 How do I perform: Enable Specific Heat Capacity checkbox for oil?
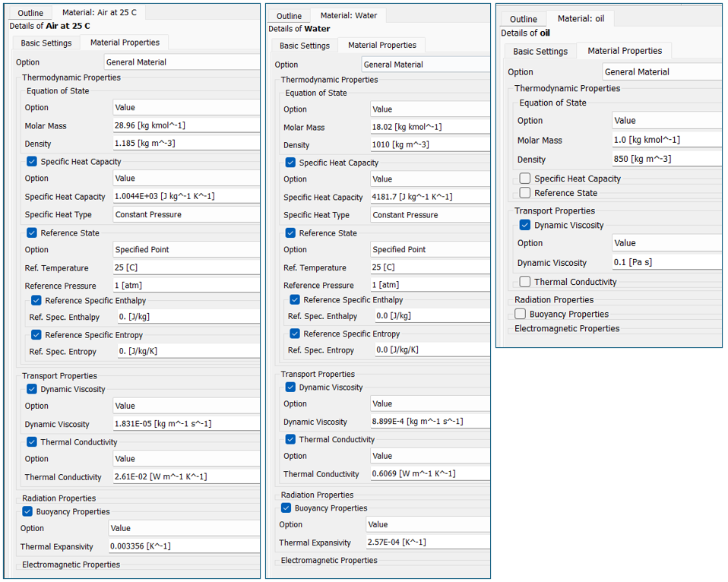coord(525,179)
